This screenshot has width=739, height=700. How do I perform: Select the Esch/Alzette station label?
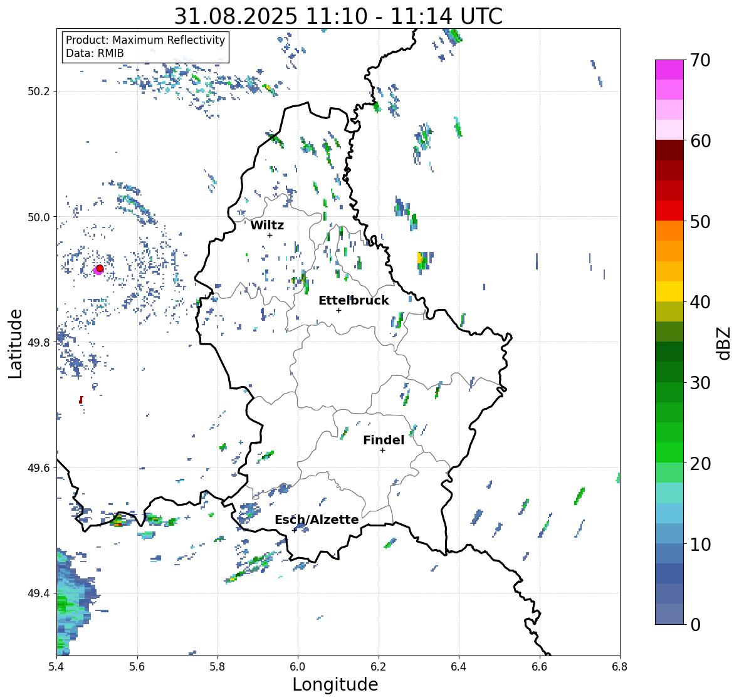317,520
